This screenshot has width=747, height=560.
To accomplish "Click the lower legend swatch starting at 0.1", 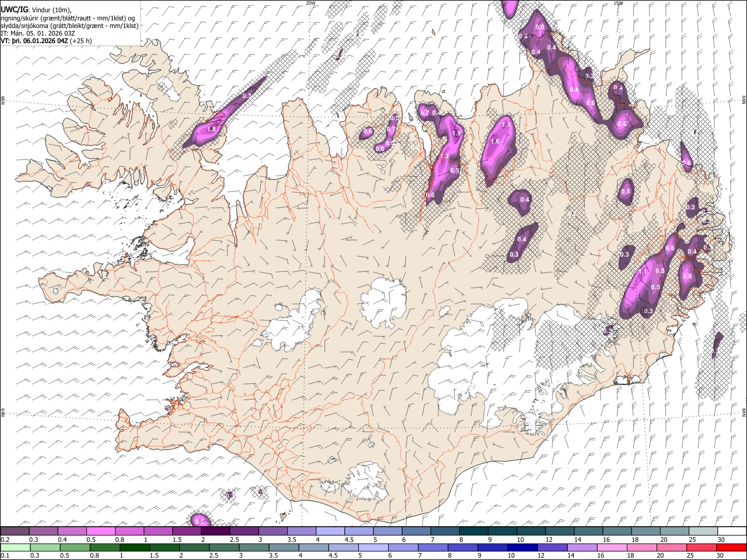I will pyautogui.click(x=15, y=548).
